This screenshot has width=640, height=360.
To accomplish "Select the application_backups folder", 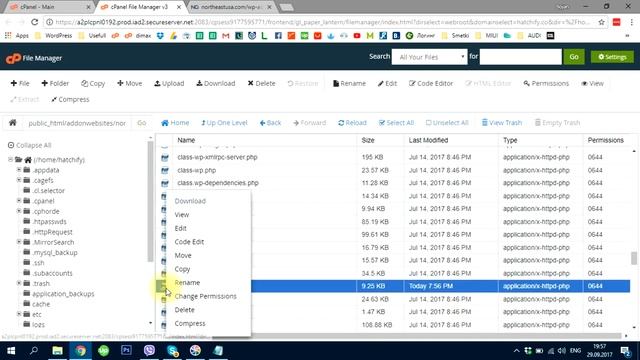I will pyautogui.click(x=63, y=294).
